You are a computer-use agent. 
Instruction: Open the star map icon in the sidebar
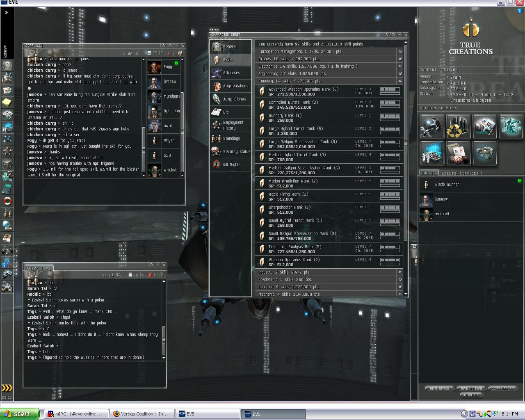pyautogui.click(x=7, y=139)
